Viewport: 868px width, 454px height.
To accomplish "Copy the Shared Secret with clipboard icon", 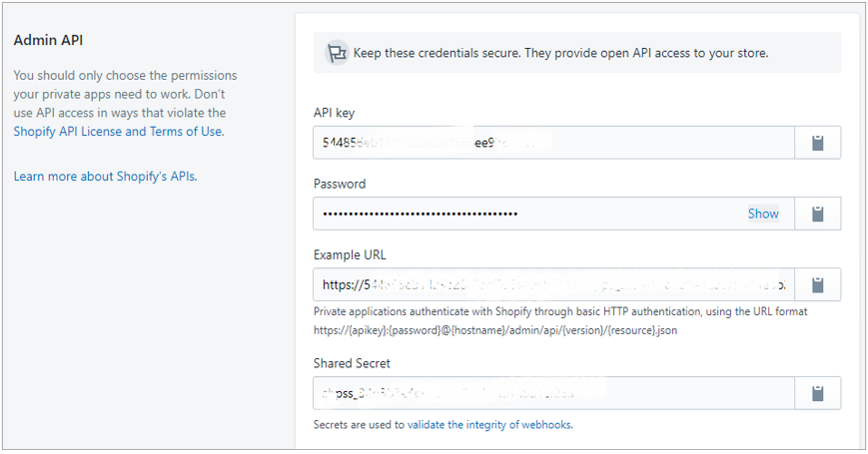I will [x=818, y=393].
